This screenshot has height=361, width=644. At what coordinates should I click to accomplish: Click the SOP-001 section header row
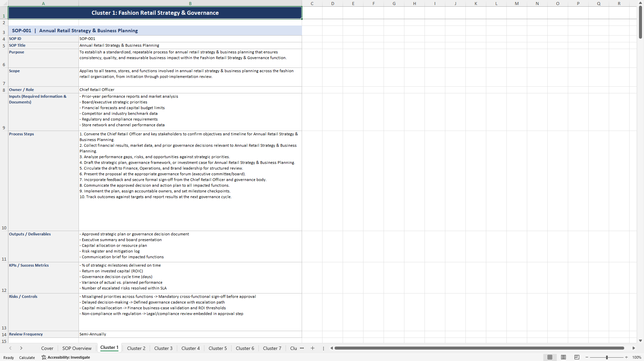click(x=155, y=31)
